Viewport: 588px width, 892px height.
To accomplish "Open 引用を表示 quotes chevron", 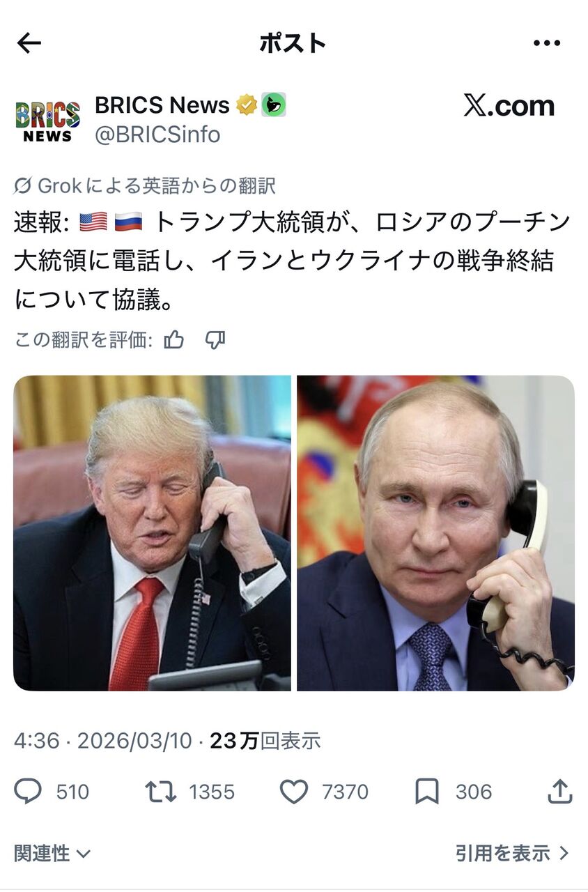I will pos(513,853).
